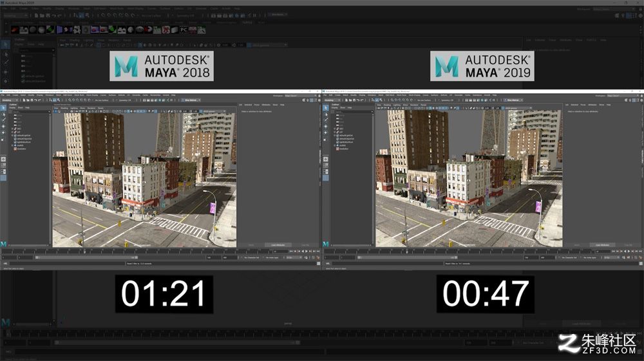
Task: Activate the Scale tool in Maya 2018 toolbox
Action: tap(3, 140)
